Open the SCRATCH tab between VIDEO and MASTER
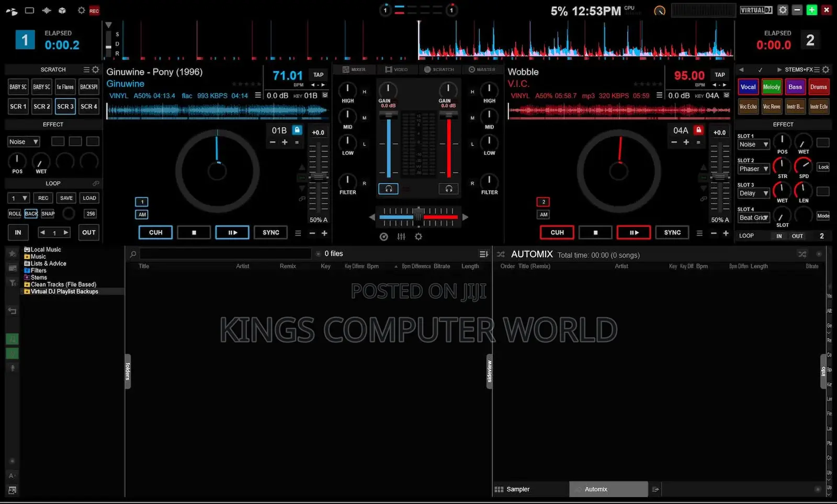The height and width of the screenshot is (504, 837). pos(439,70)
